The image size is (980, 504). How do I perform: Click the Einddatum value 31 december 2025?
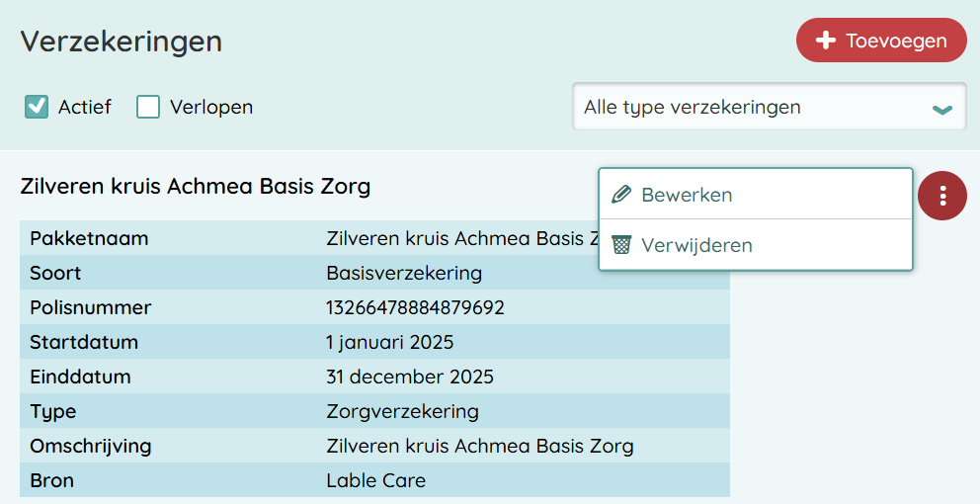point(410,377)
